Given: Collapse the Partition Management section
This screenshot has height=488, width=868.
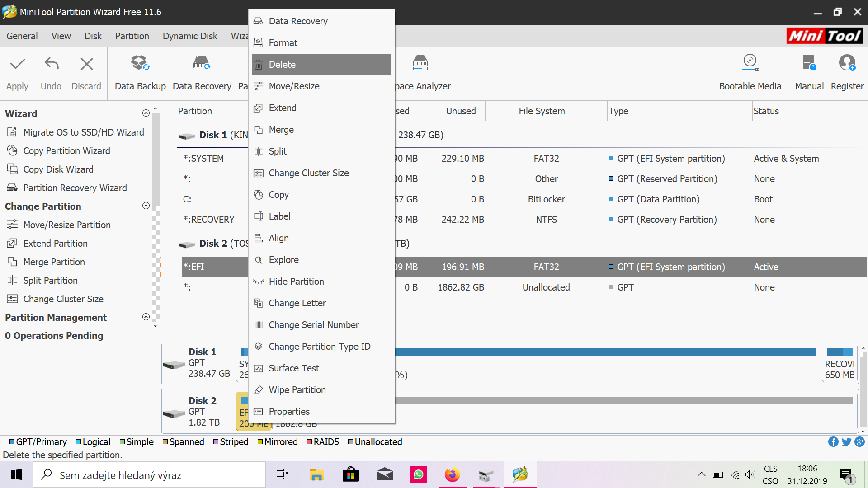Looking at the screenshot, I should coord(146,317).
